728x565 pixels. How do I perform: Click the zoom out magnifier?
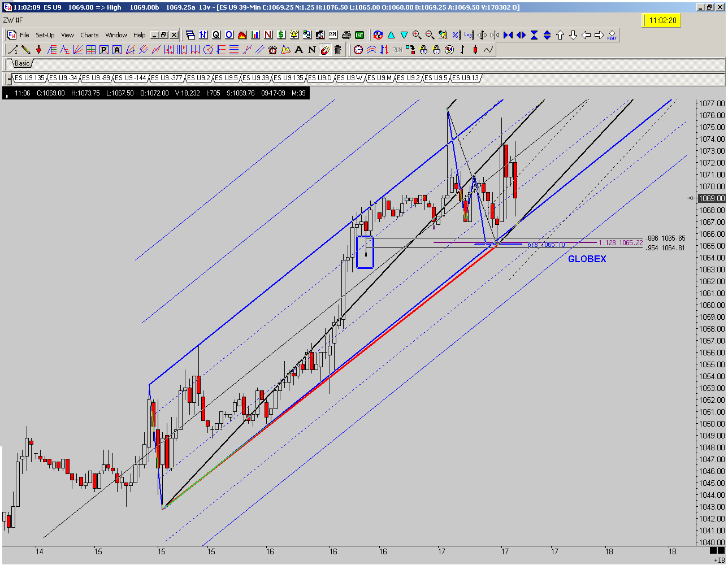pos(430,35)
